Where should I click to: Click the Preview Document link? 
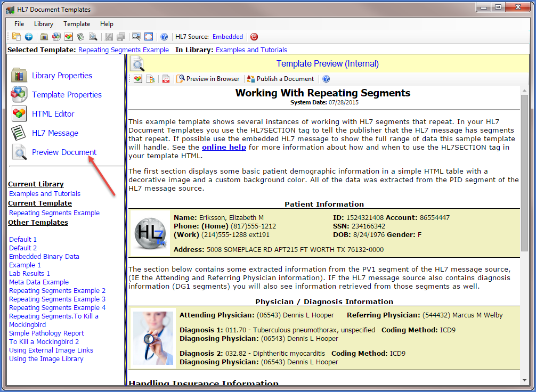pos(64,152)
